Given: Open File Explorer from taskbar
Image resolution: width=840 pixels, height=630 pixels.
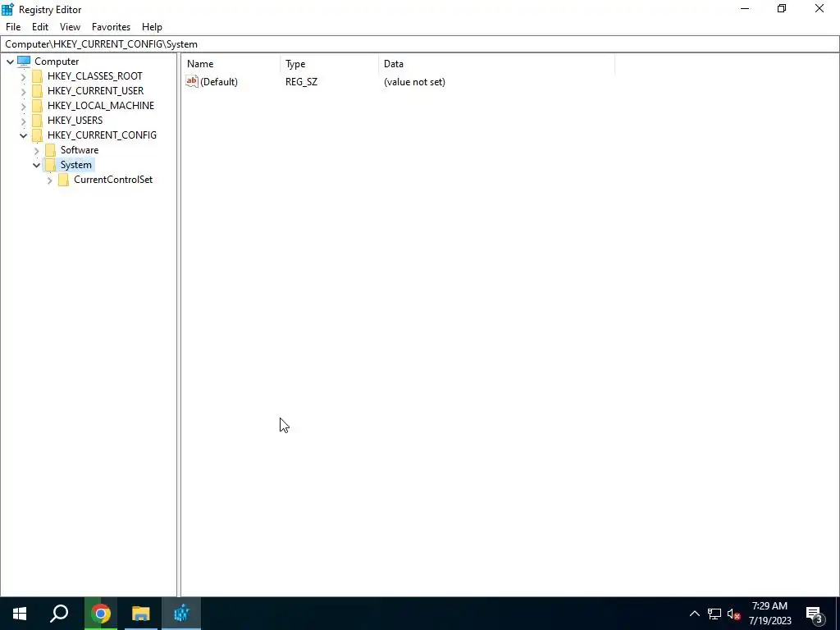Looking at the screenshot, I should tap(141, 614).
